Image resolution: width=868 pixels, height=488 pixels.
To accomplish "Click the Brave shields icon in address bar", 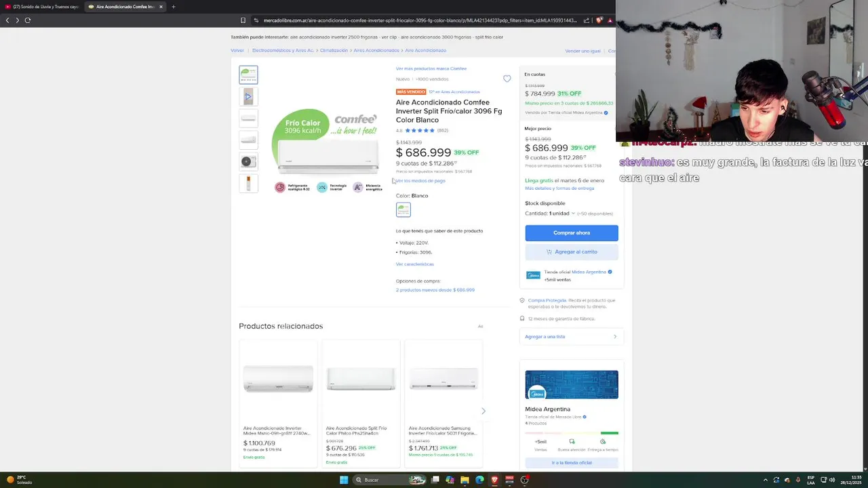I will tap(599, 20).
